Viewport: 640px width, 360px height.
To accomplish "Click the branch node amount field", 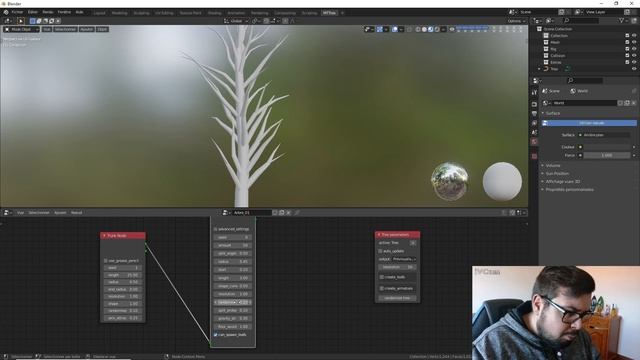I will 232,245.
